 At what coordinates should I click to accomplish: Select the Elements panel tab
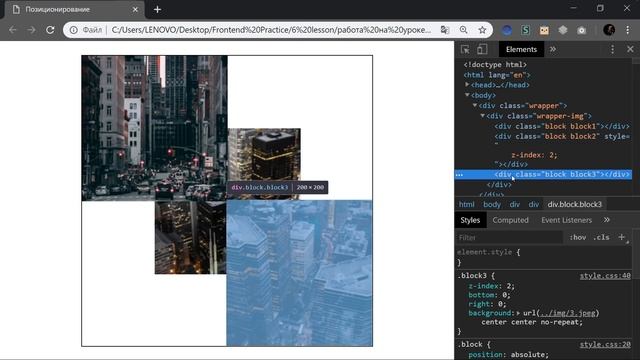[x=521, y=49]
